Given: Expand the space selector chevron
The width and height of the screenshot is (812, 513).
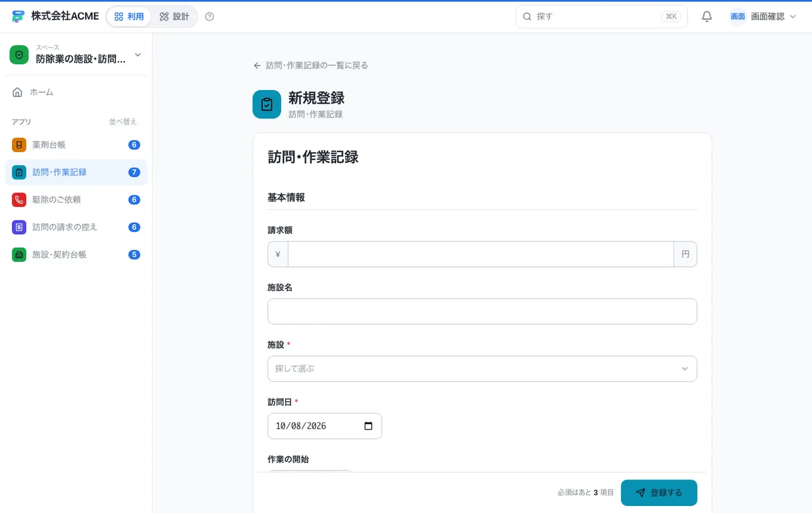Looking at the screenshot, I should 138,55.
